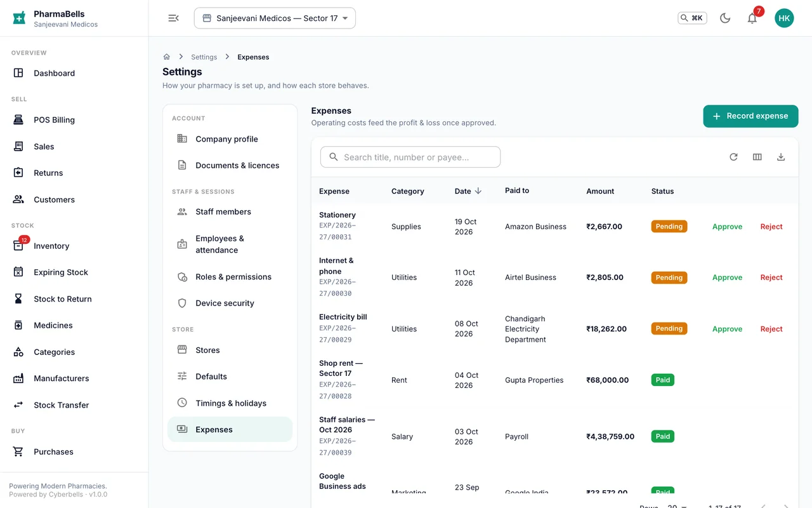Go to the home breadcrumb icon
This screenshot has width=812, height=508.
[167, 57]
